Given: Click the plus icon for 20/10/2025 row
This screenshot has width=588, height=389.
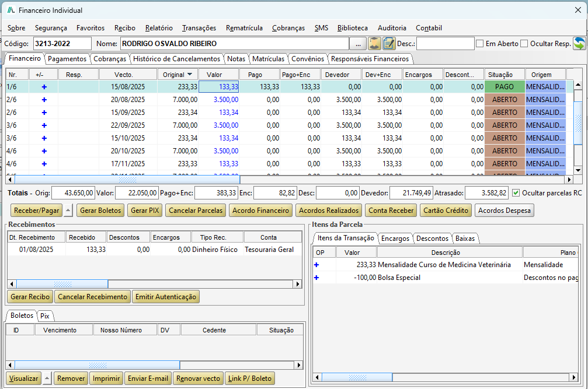Looking at the screenshot, I should [x=44, y=151].
